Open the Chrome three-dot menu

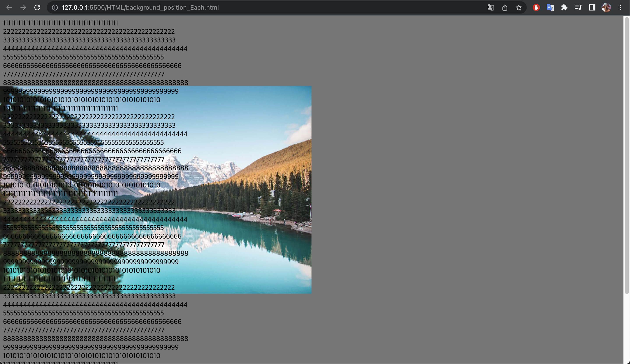pyautogui.click(x=620, y=7)
